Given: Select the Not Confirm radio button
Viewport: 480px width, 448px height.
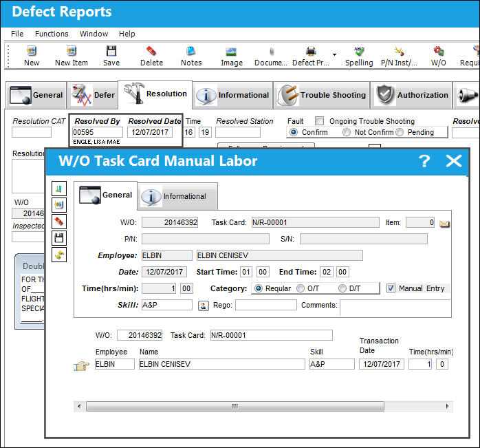Looking at the screenshot, I should (346, 132).
